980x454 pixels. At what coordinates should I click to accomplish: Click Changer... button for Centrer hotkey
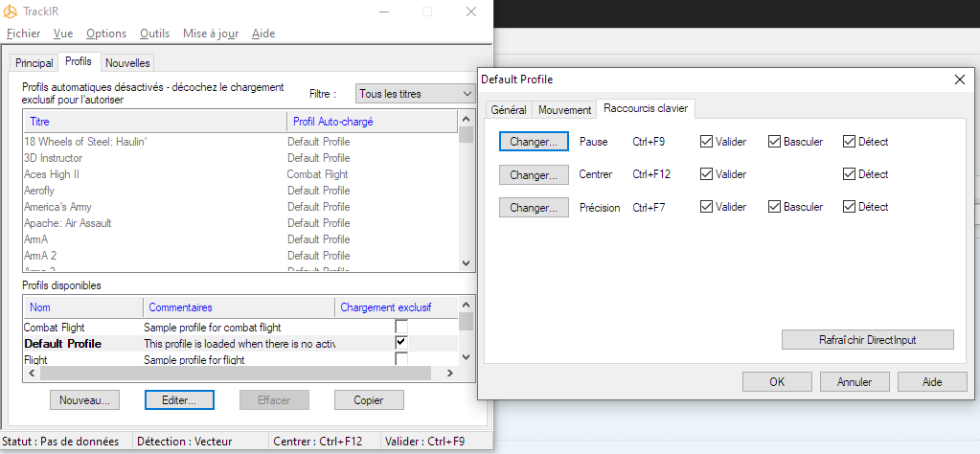coord(534,175)
